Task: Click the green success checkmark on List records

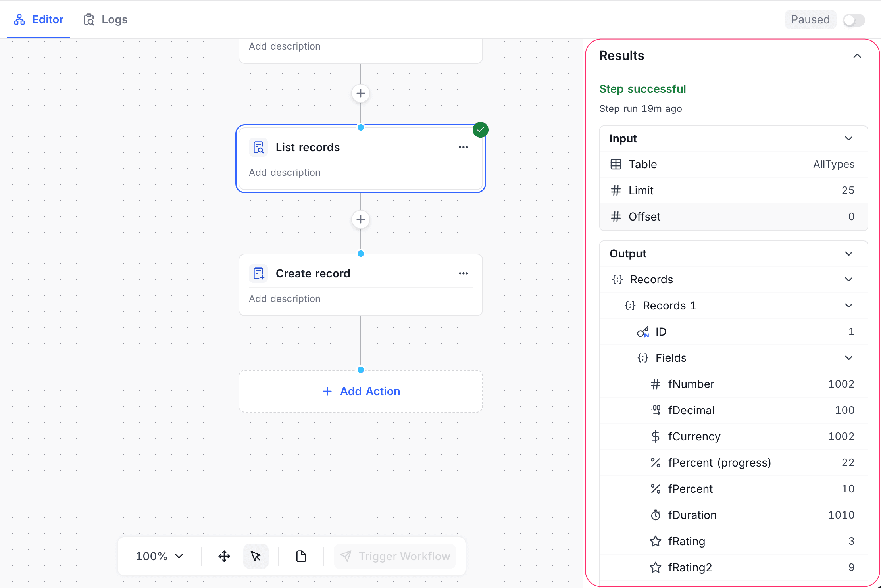Action: pyautogui.click(x=480, y=129)
